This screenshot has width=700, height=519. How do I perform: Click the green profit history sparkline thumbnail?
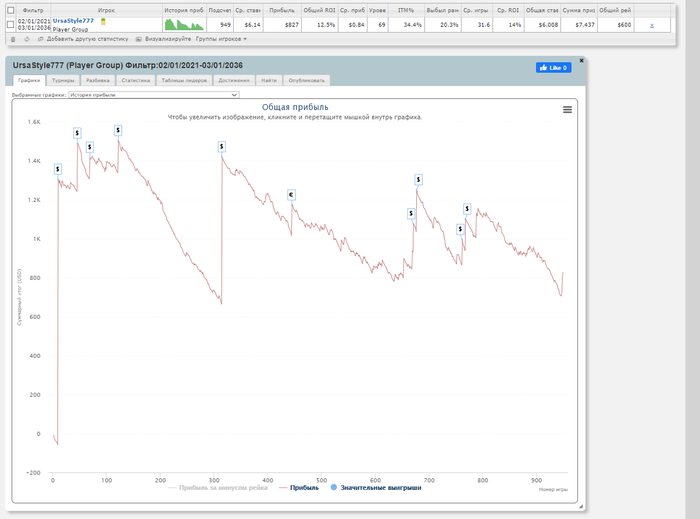(x=184, y=25)
